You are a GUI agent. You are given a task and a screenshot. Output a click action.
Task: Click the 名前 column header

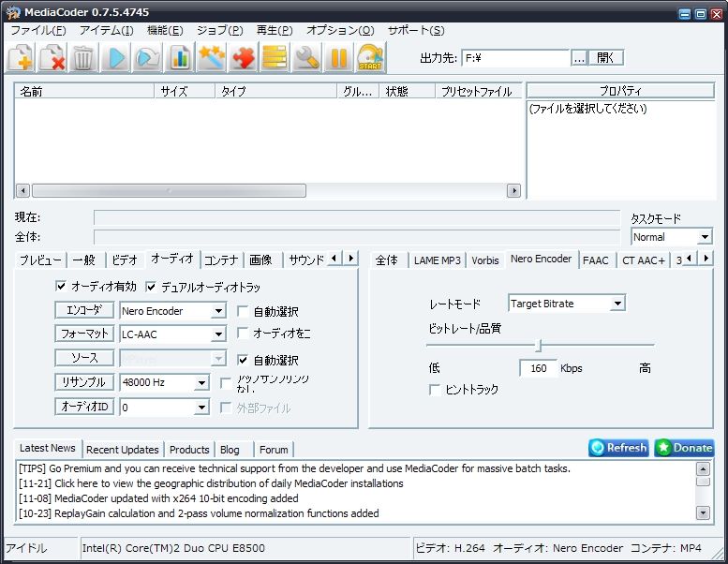[x=84, y=91]
